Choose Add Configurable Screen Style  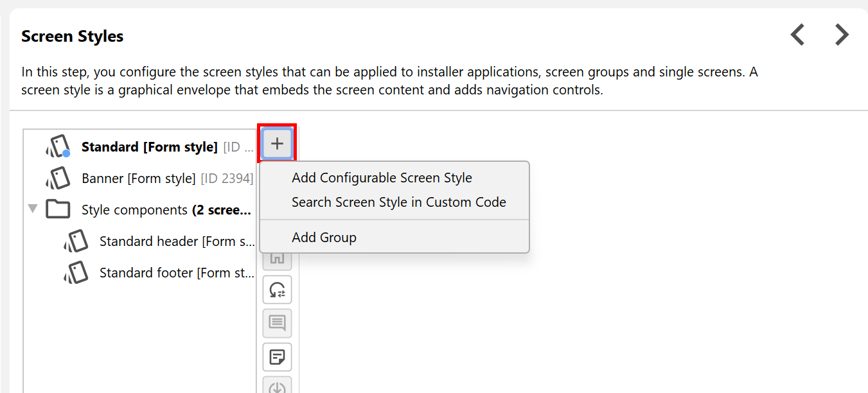coord(382,178)
